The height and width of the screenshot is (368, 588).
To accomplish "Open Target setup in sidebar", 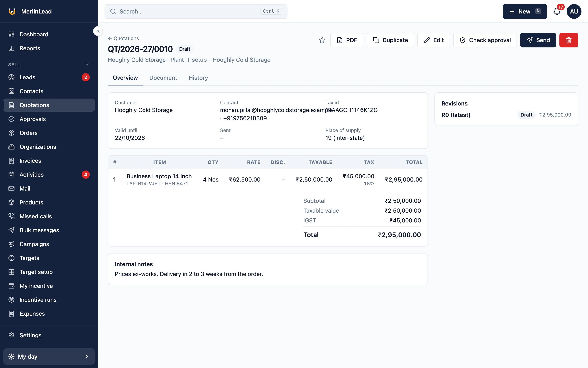I will [49, 272].
